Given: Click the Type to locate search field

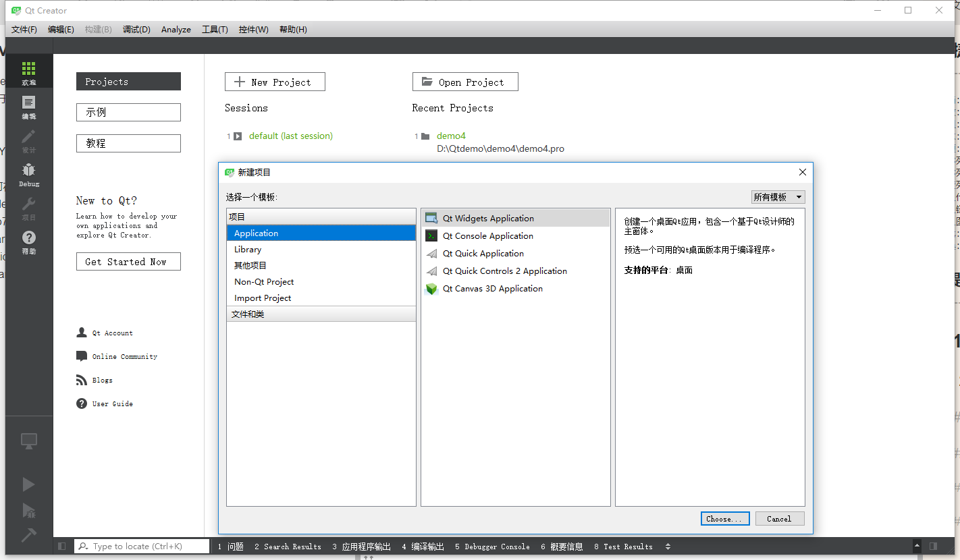Looking at the screenshot, I should point(142,546).
